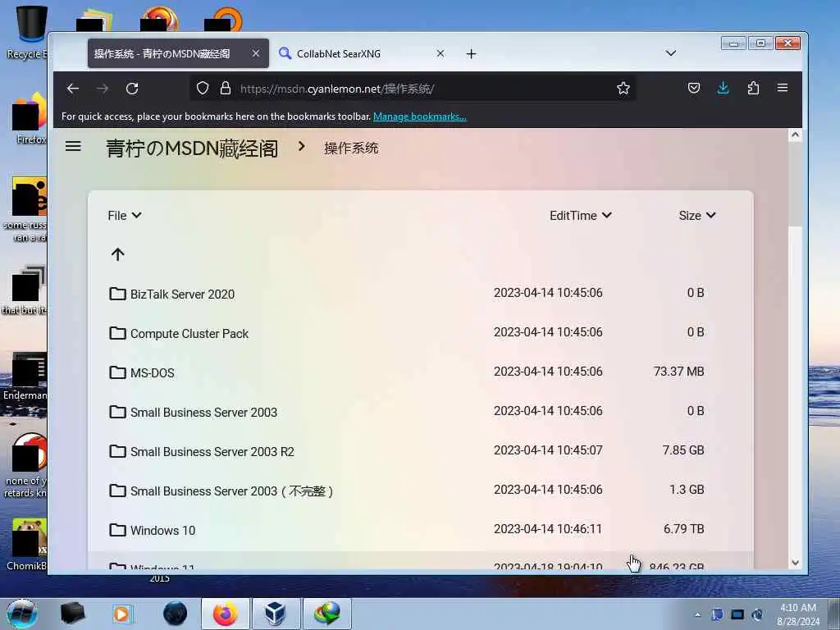Select the 操作系统 - 青柠のMSDN藏经阁 tab

[178, 53]
